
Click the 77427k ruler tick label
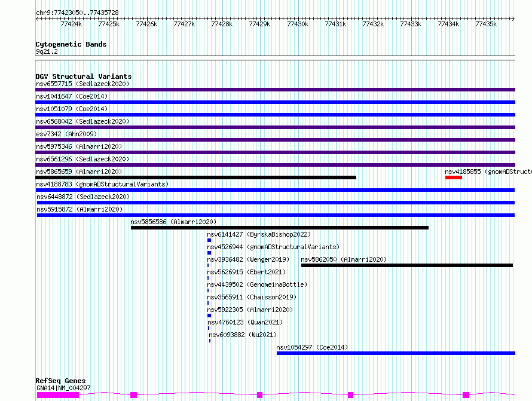pos(184,24)
